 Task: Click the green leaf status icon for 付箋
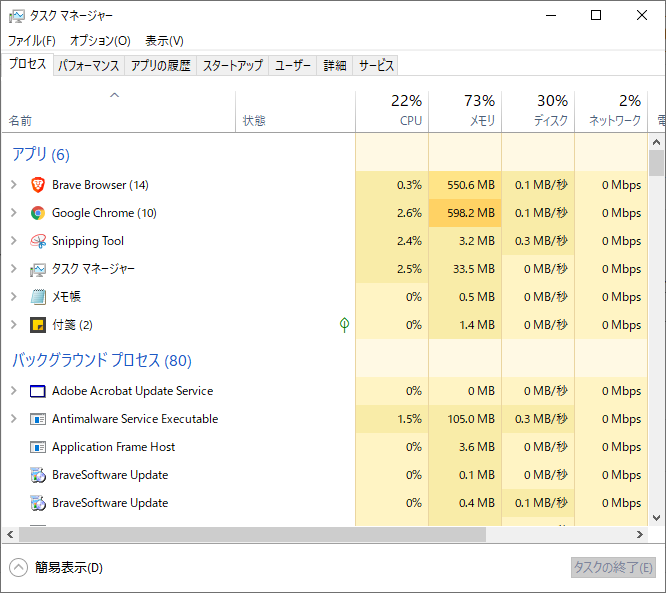pyautogui.click(x=344, y=325)
